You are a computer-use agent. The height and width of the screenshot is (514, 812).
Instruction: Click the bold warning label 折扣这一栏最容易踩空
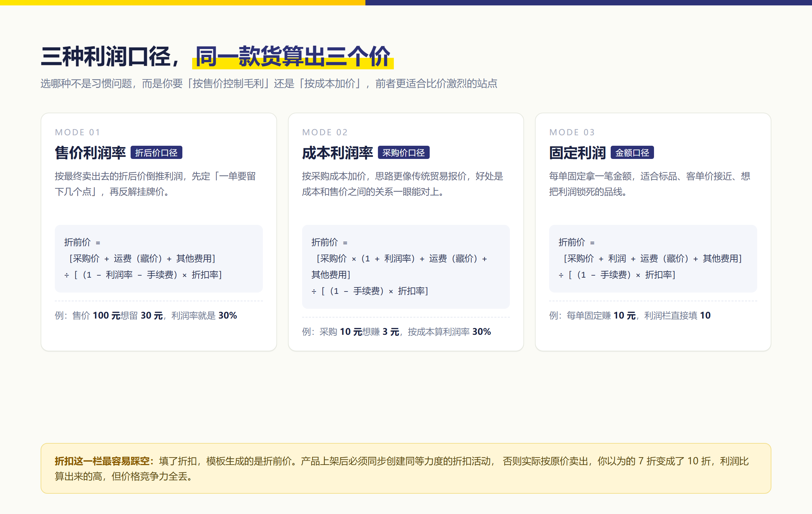point(105,461)
